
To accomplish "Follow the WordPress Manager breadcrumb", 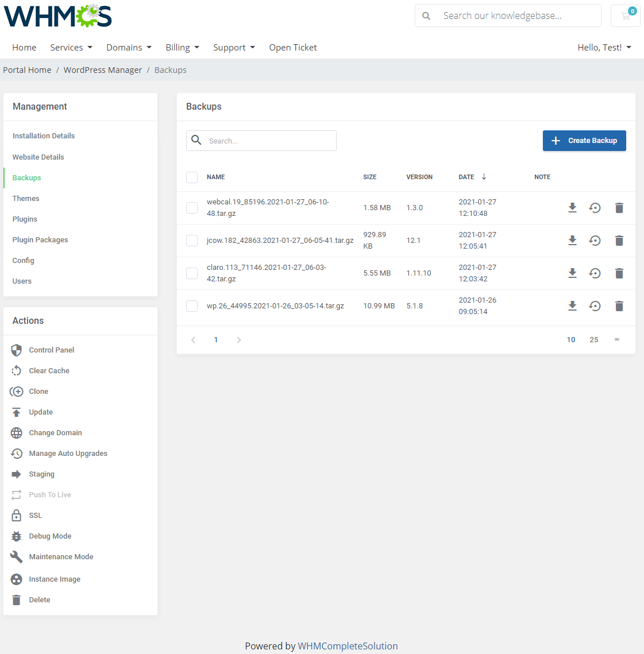I will coord(103,70).
